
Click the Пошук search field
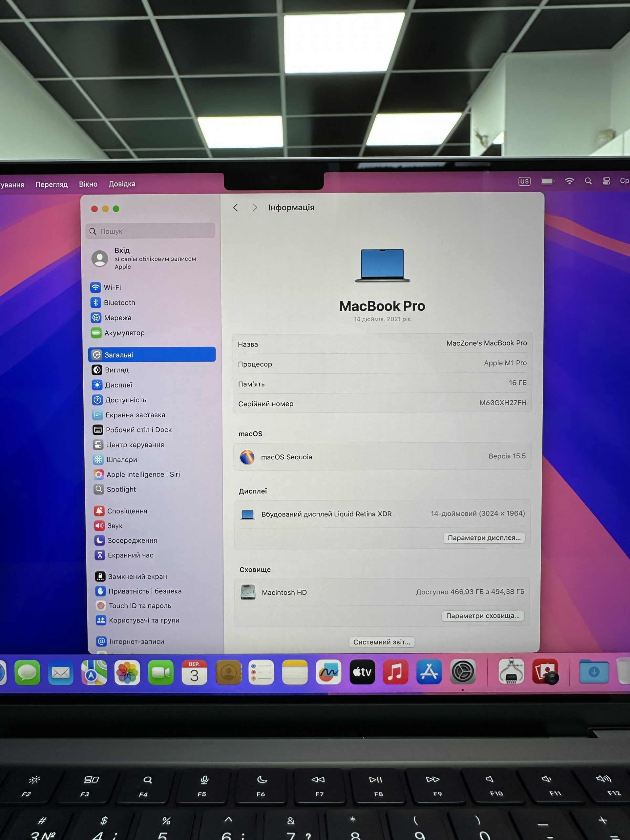point(150,231)
